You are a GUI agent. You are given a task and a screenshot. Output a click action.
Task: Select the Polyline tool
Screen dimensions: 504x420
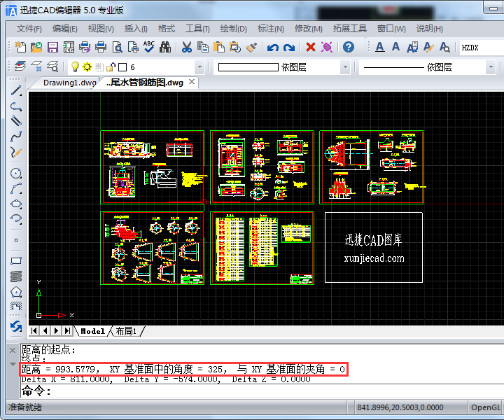tap(16, 106)
